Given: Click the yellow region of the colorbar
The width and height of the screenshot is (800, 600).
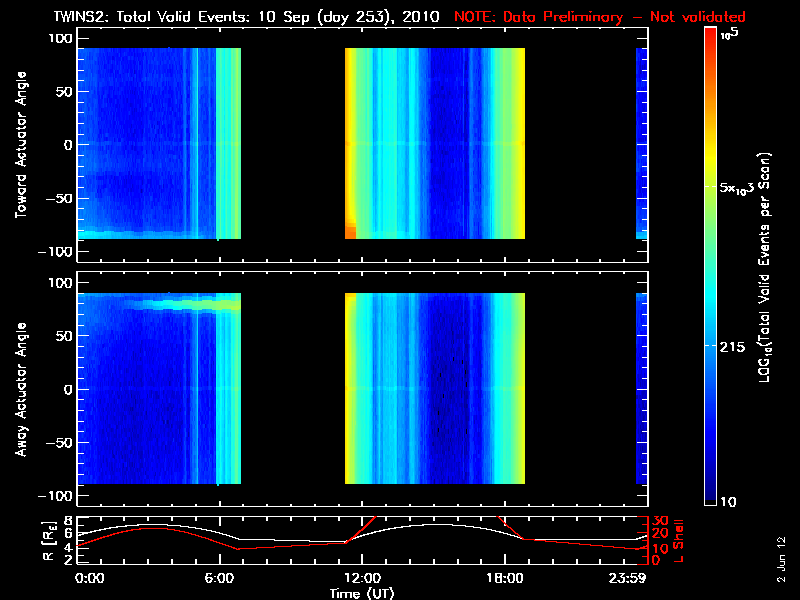Looking at the screenshot, I should coord(710,158).
